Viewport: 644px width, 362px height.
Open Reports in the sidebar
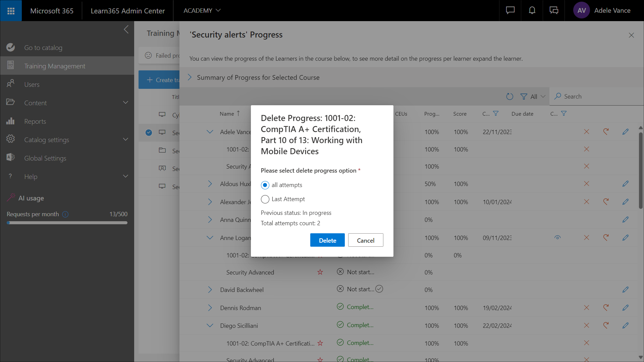click(35, 121)
